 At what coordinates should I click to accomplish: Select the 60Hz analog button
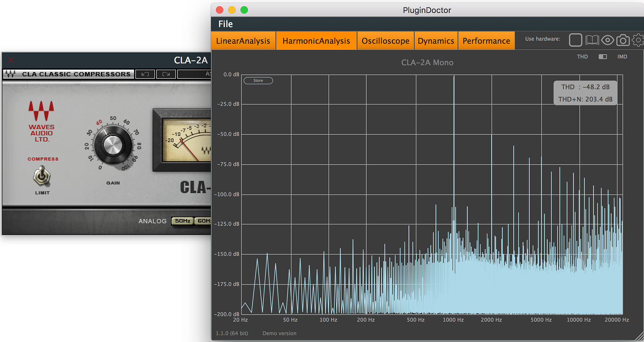pyautogui.click(x=203, y=221)
